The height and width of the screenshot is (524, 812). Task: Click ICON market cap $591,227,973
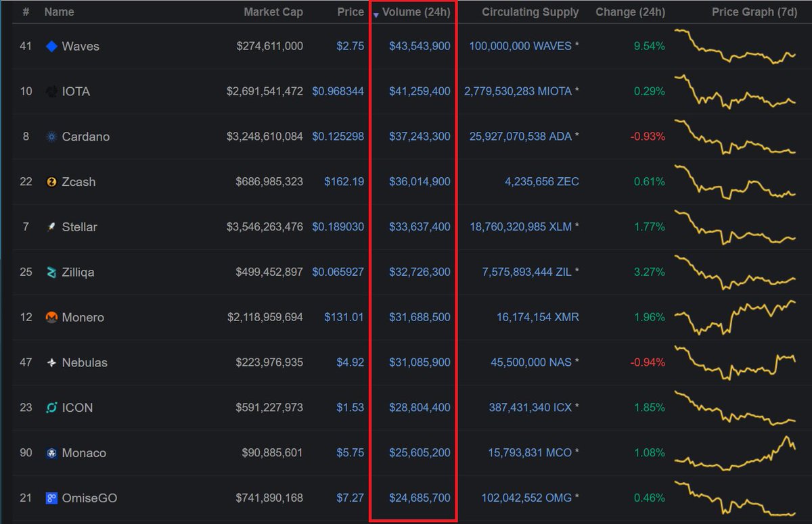(269, 408)
